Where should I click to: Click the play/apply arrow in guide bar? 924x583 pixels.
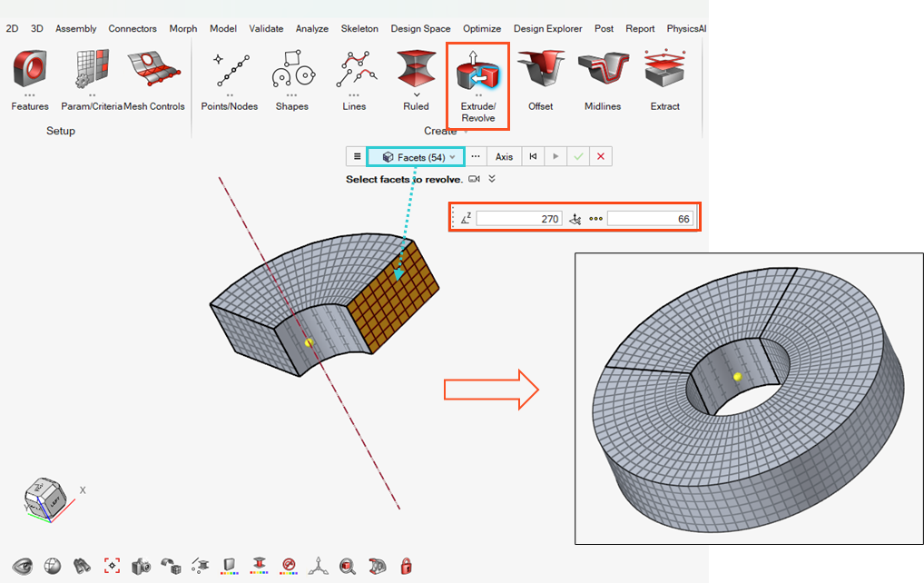555,157
